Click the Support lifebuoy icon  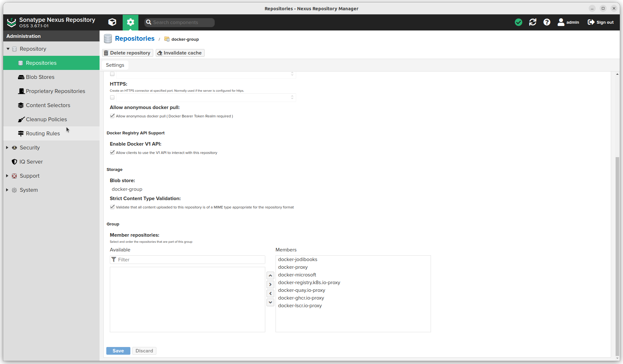(x=14, y=176)
